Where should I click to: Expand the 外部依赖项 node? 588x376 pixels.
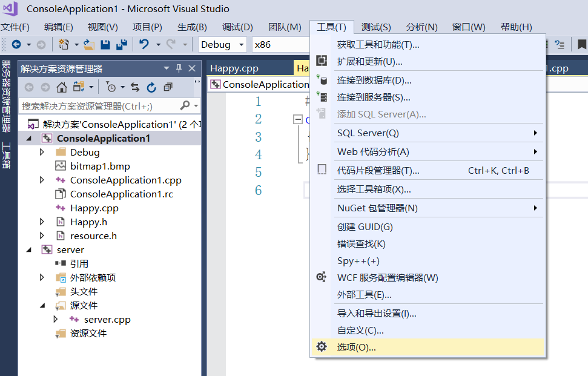pos(42,277)
